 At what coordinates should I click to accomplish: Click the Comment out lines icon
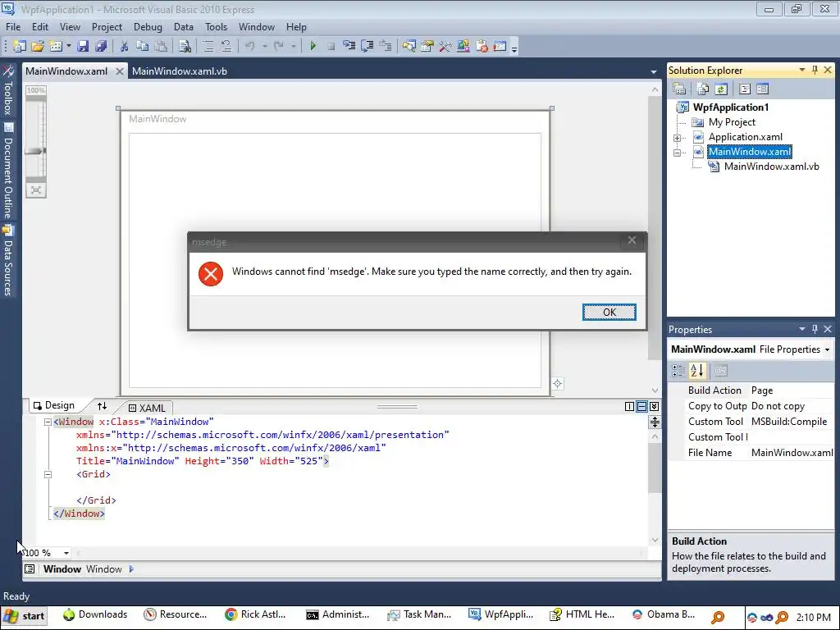(x=208, y=46)
